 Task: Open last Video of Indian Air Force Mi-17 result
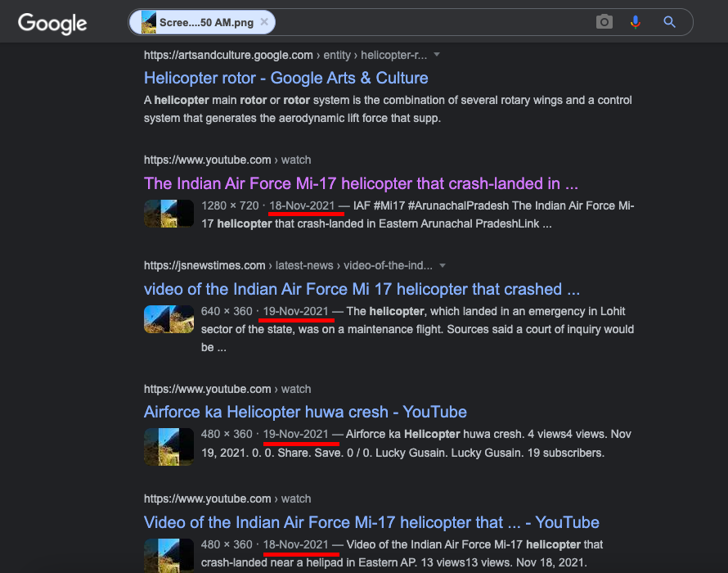coord(371,522)
